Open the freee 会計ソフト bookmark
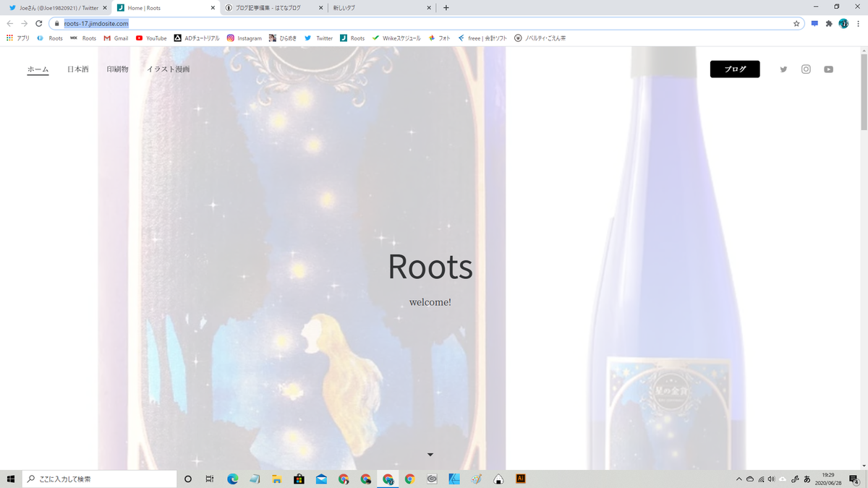The image size is (868, 488). [x=482, y=38]
